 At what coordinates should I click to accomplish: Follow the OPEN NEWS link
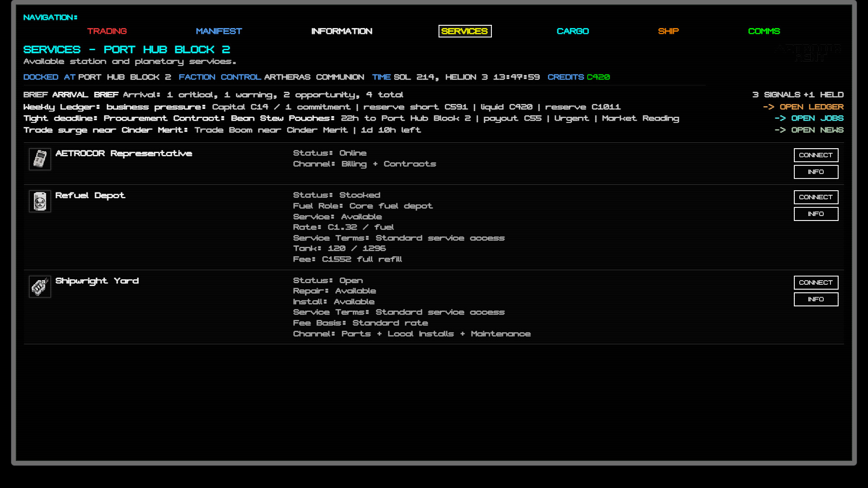(809, 130)
